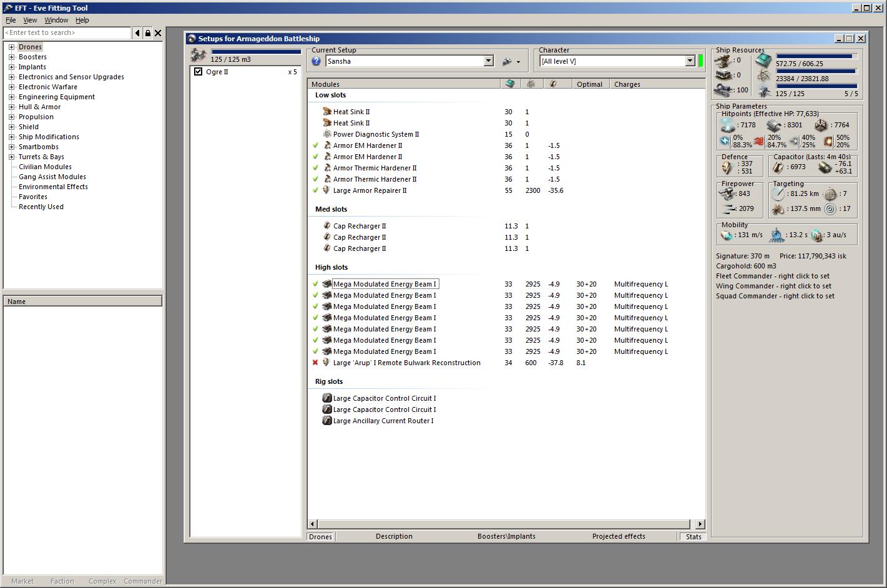
Task: Click the search back arrow button
Action: (x=137, y=33)
